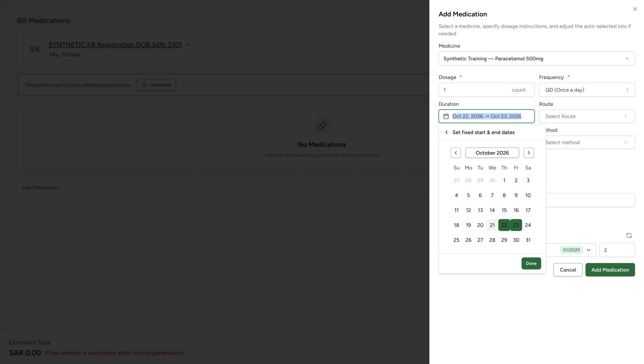Select October 31 in the calendar
The height and width of the screenshot is (364, 644).
coord(528,240)
